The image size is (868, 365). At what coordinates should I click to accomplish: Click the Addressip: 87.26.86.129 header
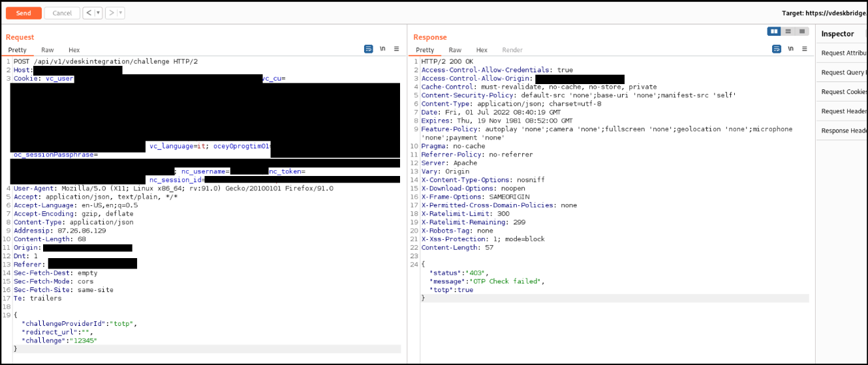[x=59, y=231]
